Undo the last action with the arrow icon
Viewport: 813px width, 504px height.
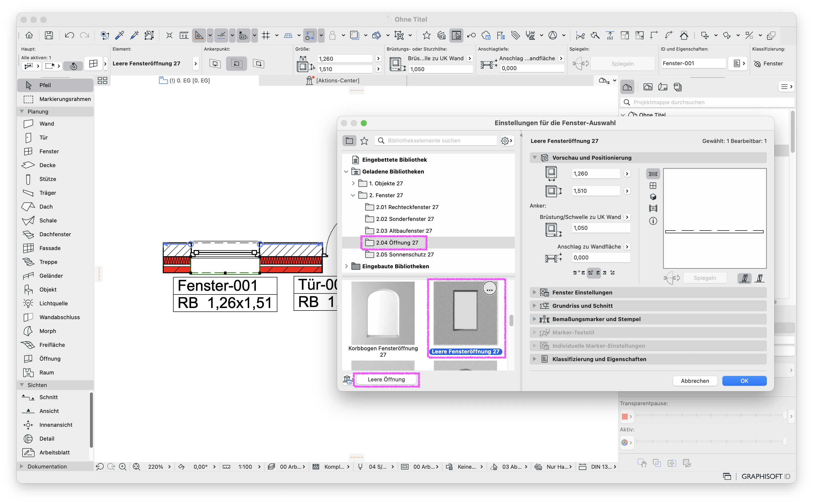pos(69,35)
